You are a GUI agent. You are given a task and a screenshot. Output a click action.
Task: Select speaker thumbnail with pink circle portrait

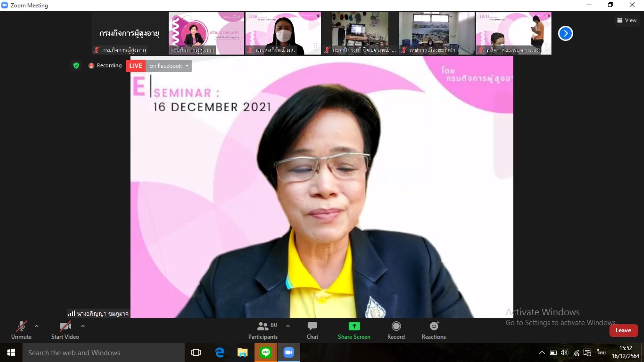pyautogui.click(x=206, y=33)
